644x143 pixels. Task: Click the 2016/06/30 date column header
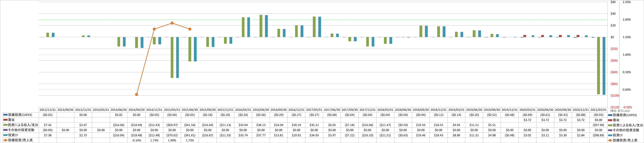click(261, 110)
